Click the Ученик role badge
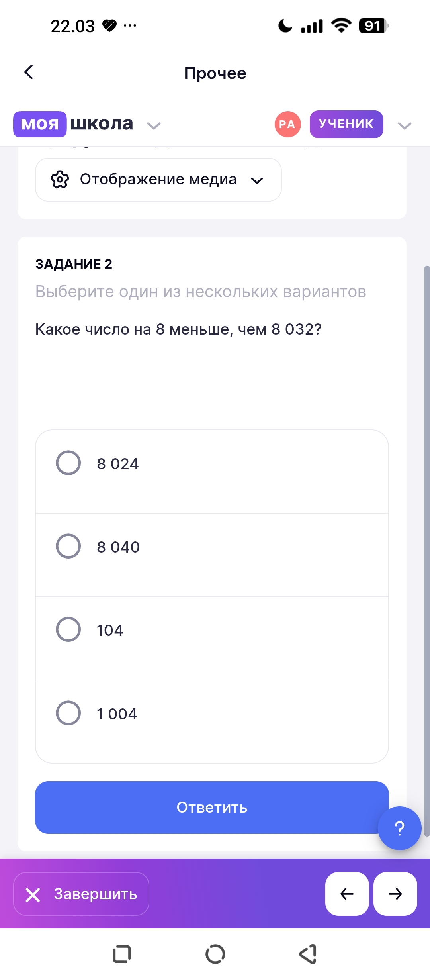Screen dimensions: 430x980 point(346,124)
